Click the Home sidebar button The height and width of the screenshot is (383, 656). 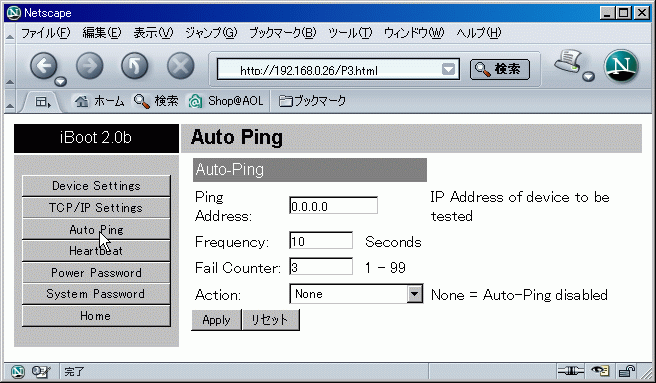pos(96,316)
